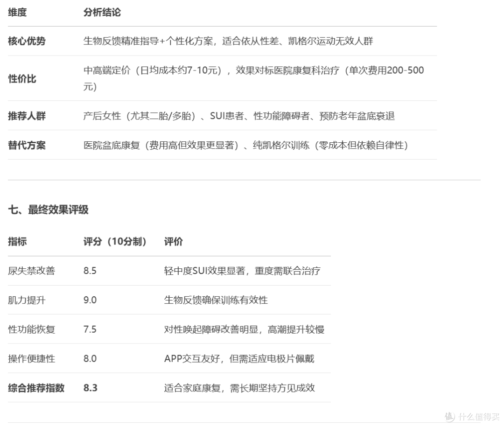Screen dimensions: 504x427
Task: Click the cell starting 中高端定价
Action: (x=253, y=78)
